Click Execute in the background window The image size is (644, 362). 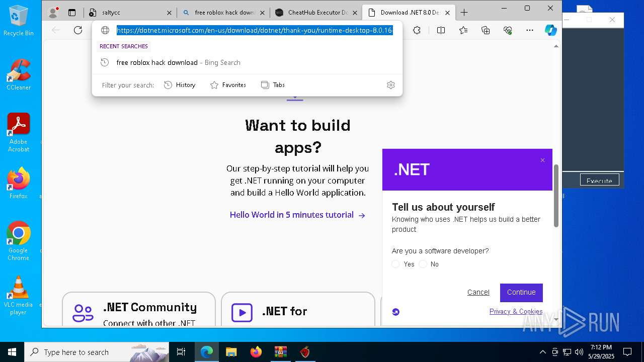[x=599, y=180]
